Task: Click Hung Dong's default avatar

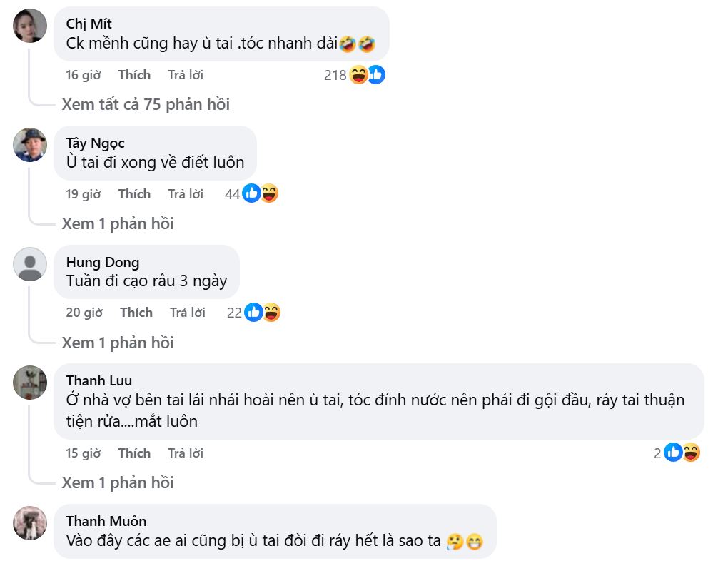Action: [30, 264]
